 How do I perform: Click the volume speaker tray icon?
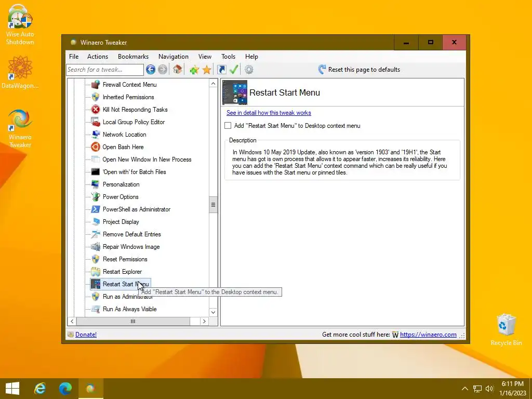pyautogui.click(x=489, y=389)
